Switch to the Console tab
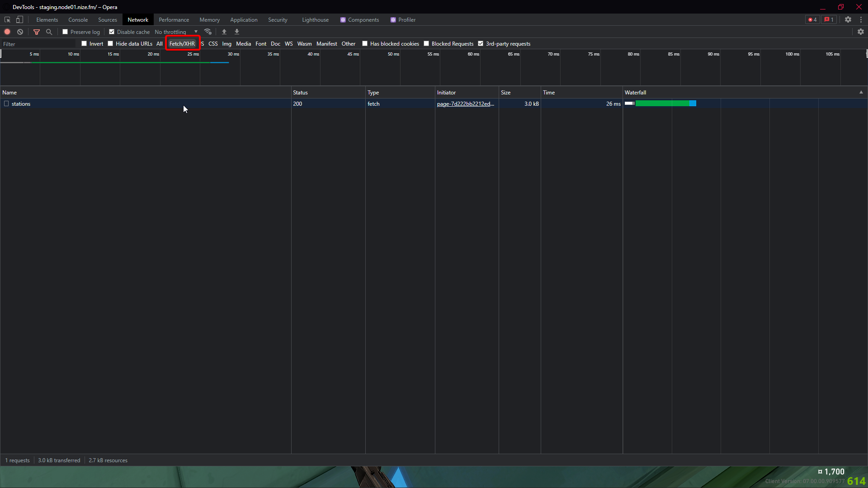 [x=78, y=19]
